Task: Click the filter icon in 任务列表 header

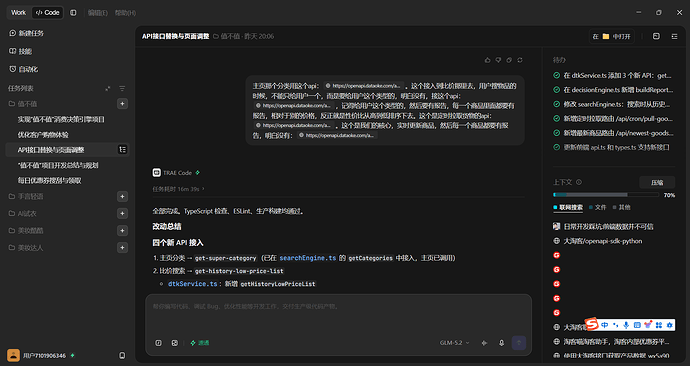Action: tap(122, 88)
